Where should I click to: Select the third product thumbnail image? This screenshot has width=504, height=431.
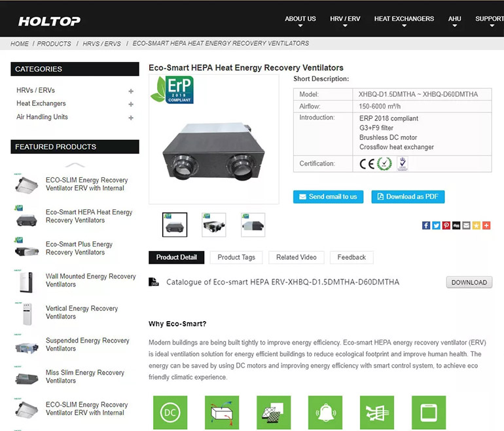click(x=253, y=225)
